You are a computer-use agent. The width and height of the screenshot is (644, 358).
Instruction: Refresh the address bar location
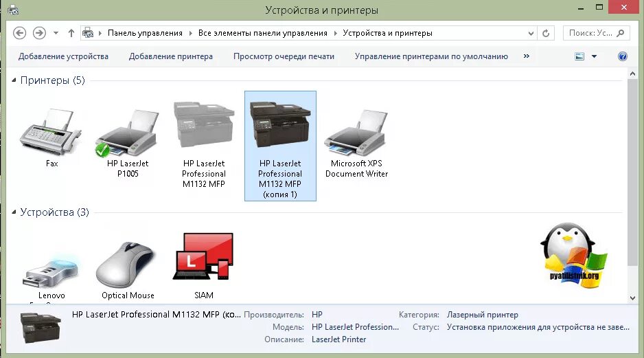coord(545,33)
